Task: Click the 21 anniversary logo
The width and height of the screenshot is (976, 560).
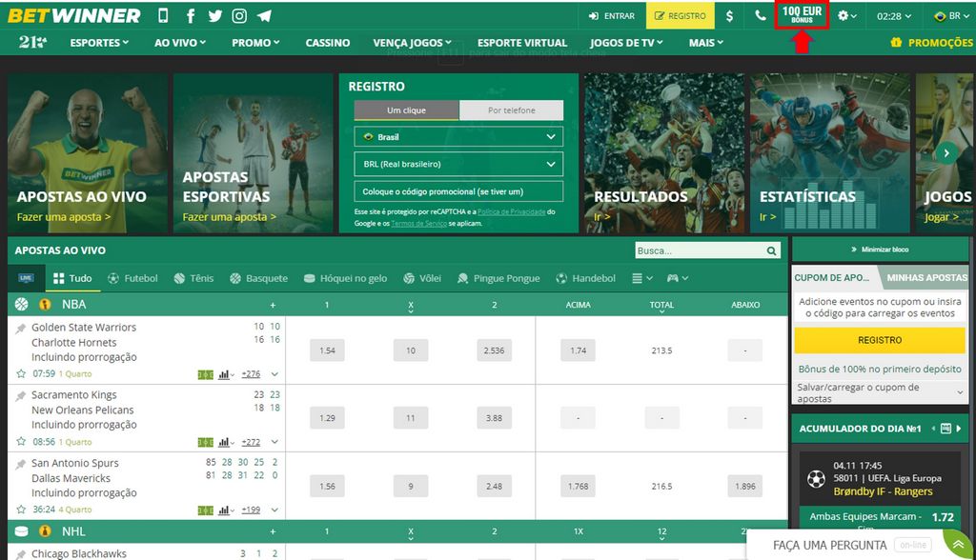Action: [x=32, y=42]
